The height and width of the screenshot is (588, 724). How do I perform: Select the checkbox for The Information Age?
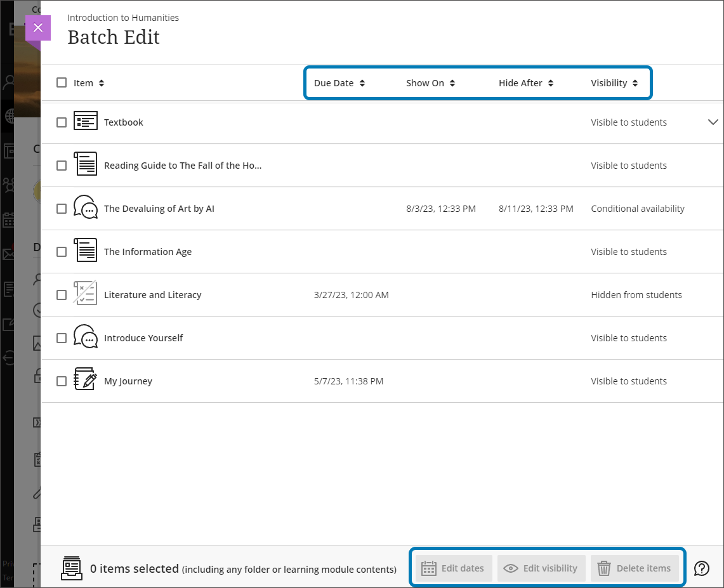click(61, 251)
